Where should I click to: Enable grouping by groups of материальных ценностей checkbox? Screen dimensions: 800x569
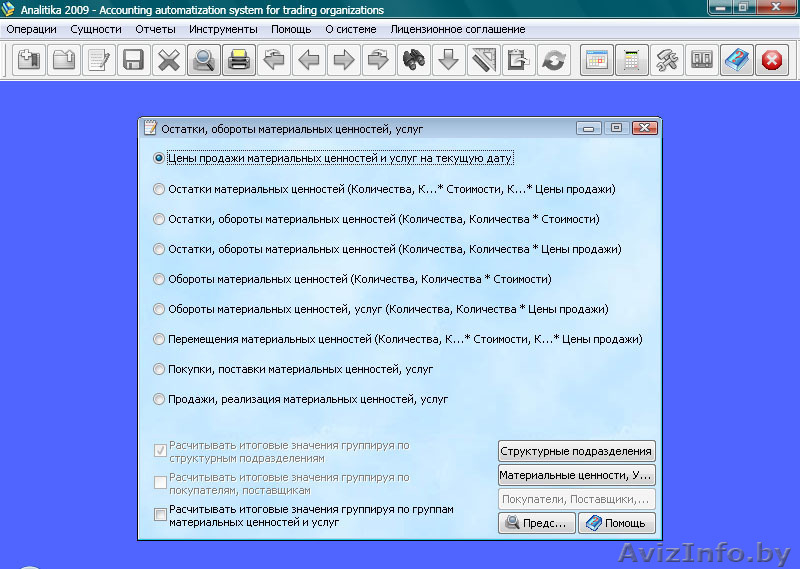click(160, 515)
